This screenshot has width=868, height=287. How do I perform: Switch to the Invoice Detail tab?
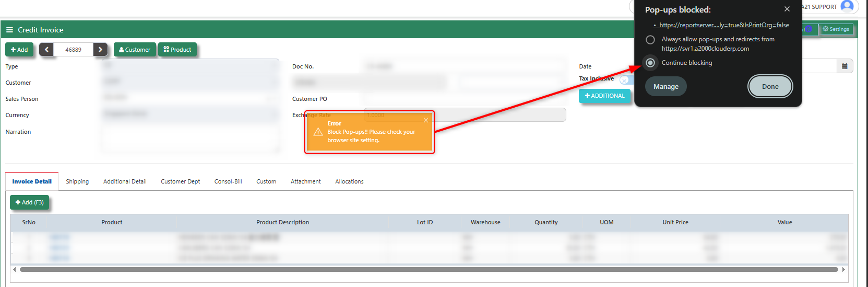coord(32,181)
